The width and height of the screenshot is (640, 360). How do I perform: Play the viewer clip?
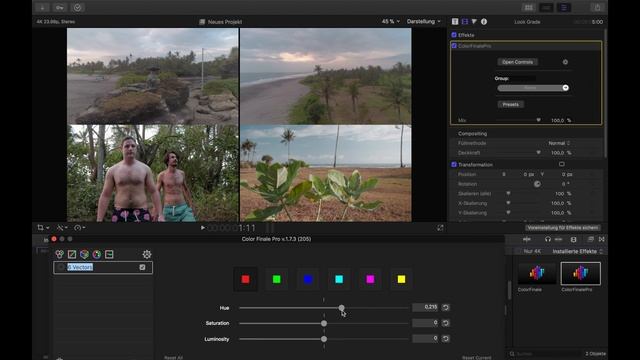(202, 228)
